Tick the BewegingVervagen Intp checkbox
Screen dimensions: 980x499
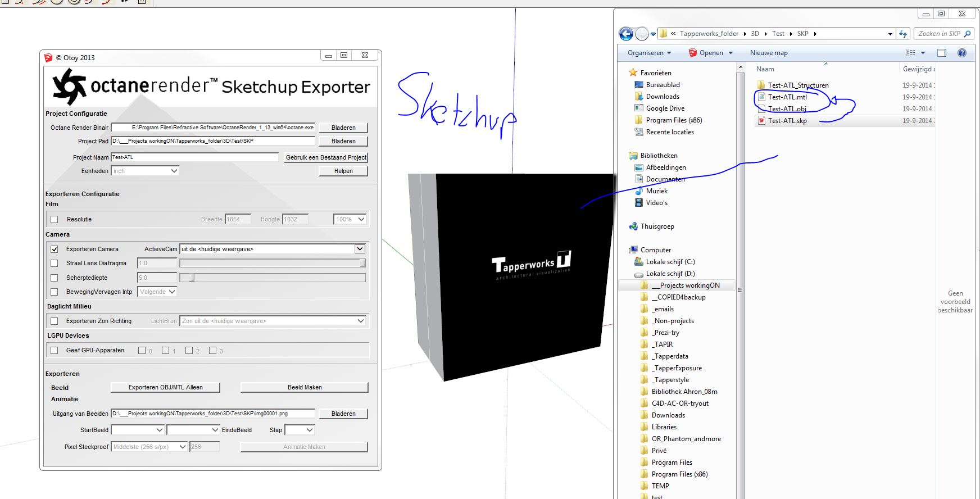point(55,292)
